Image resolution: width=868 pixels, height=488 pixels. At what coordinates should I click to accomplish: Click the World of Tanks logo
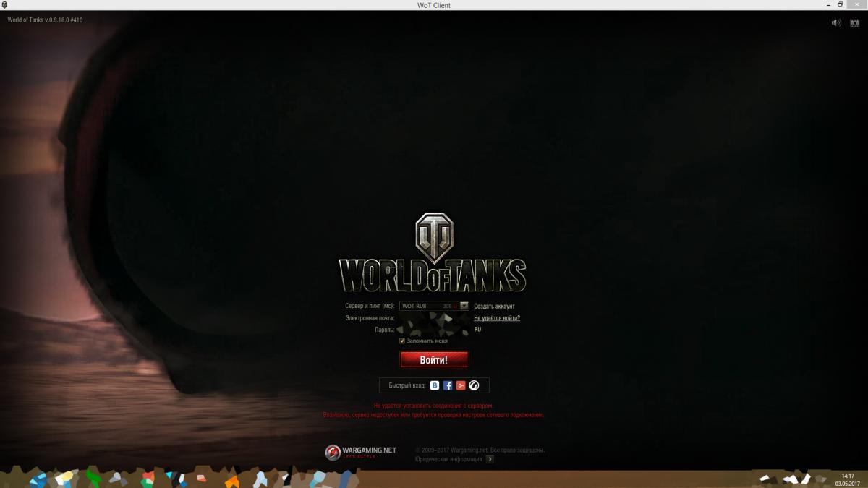433,253
